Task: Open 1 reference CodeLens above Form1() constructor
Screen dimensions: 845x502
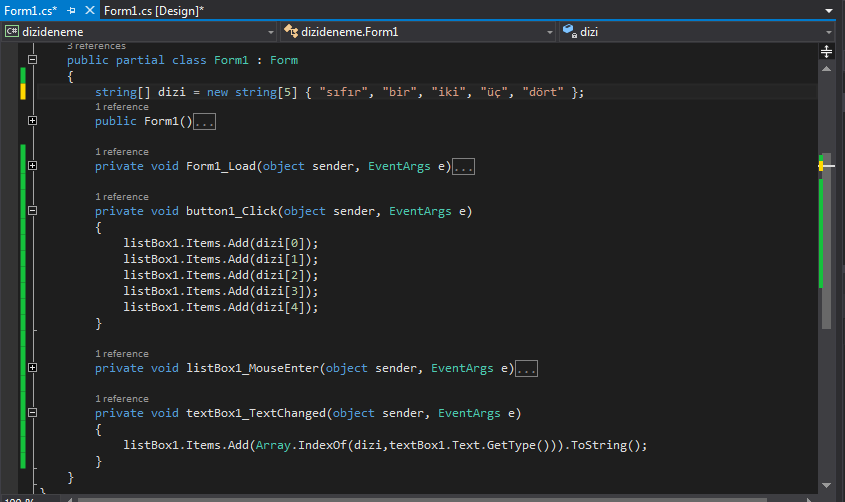Action: click(122, 107)
